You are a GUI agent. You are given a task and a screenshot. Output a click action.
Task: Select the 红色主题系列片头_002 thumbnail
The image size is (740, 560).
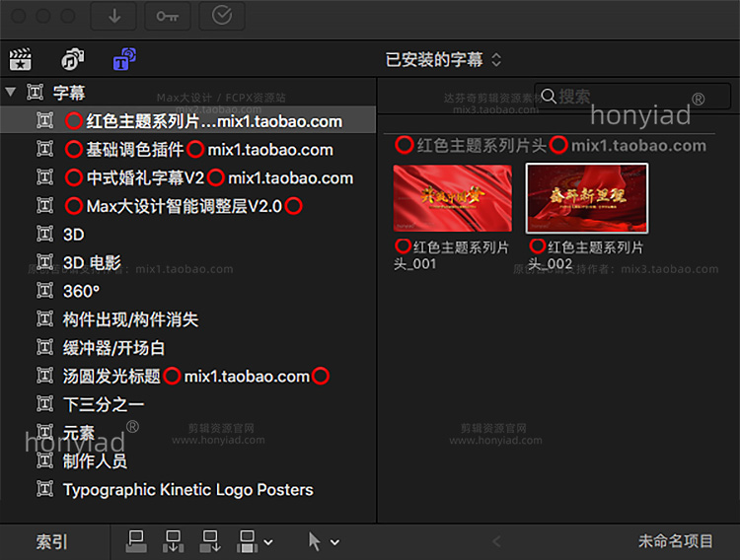coord(587,198)
